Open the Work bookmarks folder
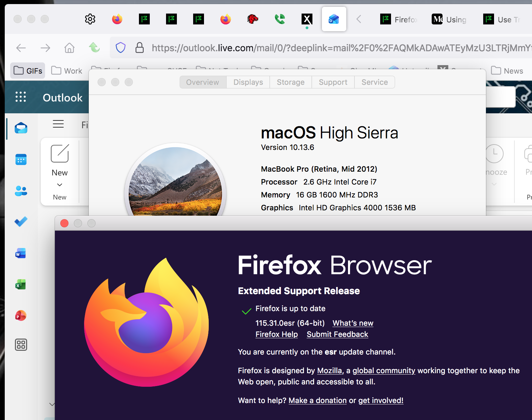This screenshot has height=420, width=532. point(67,71)
